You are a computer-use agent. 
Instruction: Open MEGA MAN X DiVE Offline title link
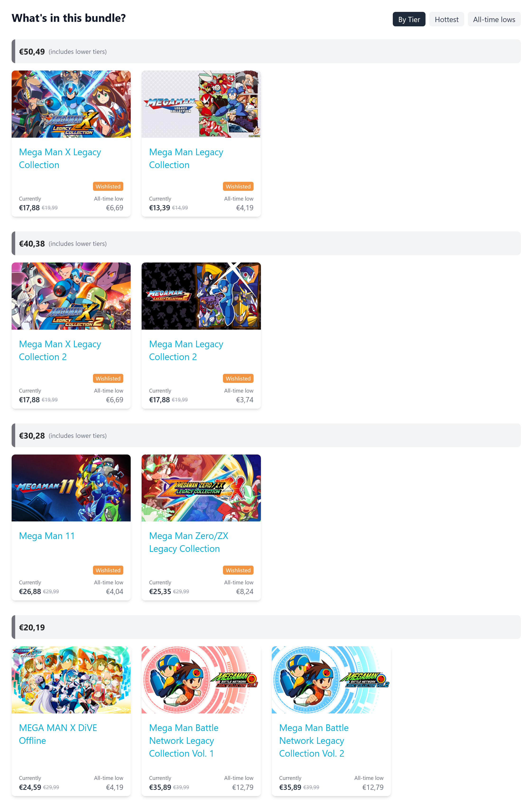click(x=58, y=734)
